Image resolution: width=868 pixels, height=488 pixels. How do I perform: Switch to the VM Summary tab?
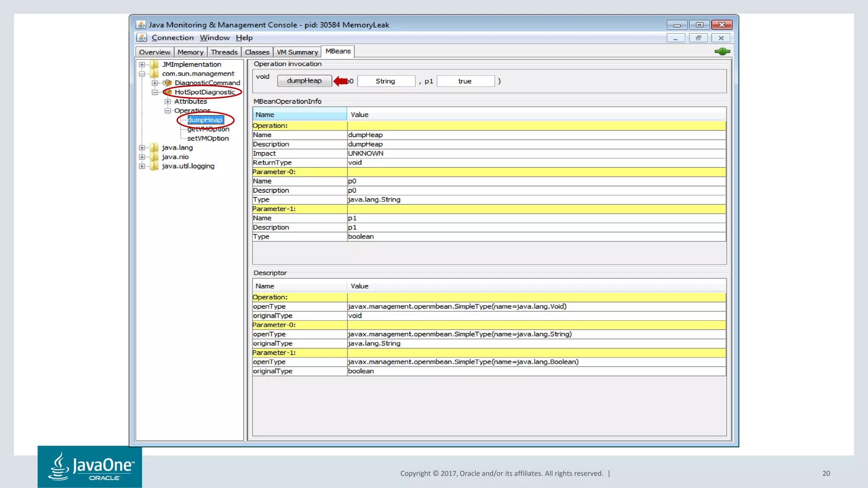(297, 52)
